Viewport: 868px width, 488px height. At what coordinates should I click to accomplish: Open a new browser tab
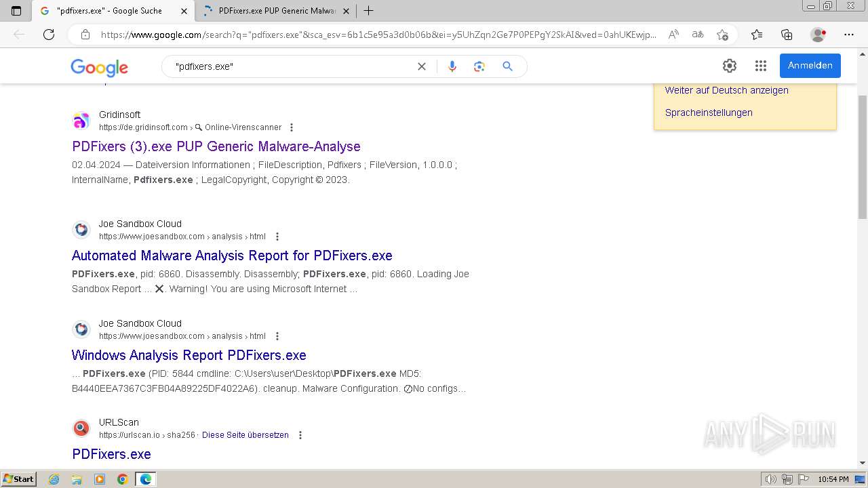[368, 11]
